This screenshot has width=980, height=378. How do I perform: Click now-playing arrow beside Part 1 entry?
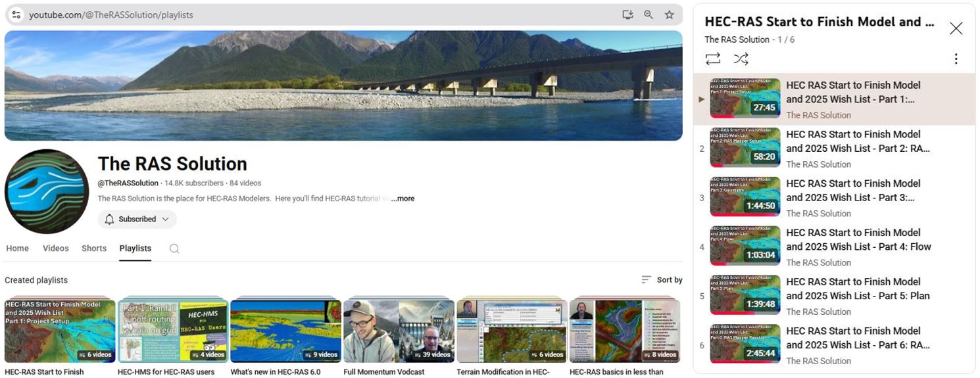(701, 99)
